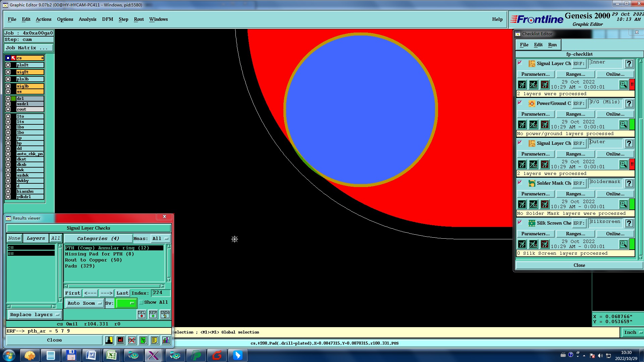
Task: Open the DFM menu
Action: [x=107, y=19]
